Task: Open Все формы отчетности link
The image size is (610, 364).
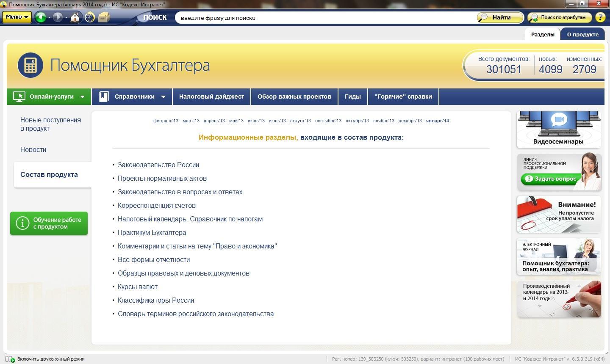Action: (154, 260)
